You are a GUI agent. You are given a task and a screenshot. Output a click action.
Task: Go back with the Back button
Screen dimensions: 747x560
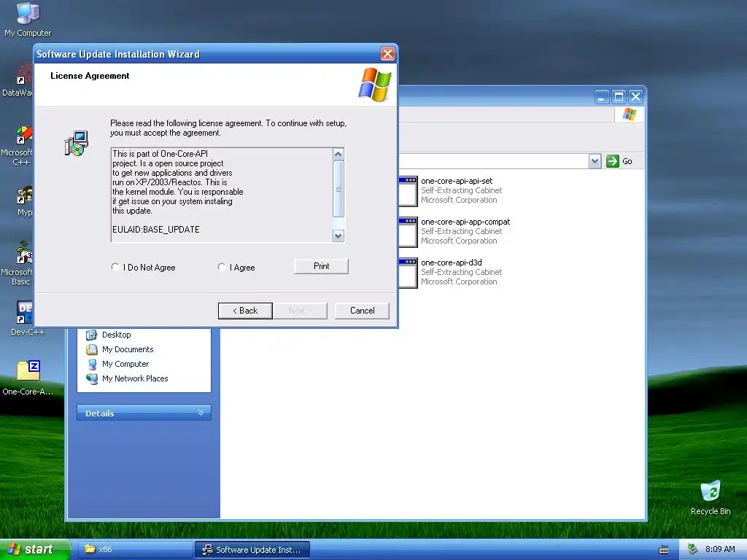point(245,311)
